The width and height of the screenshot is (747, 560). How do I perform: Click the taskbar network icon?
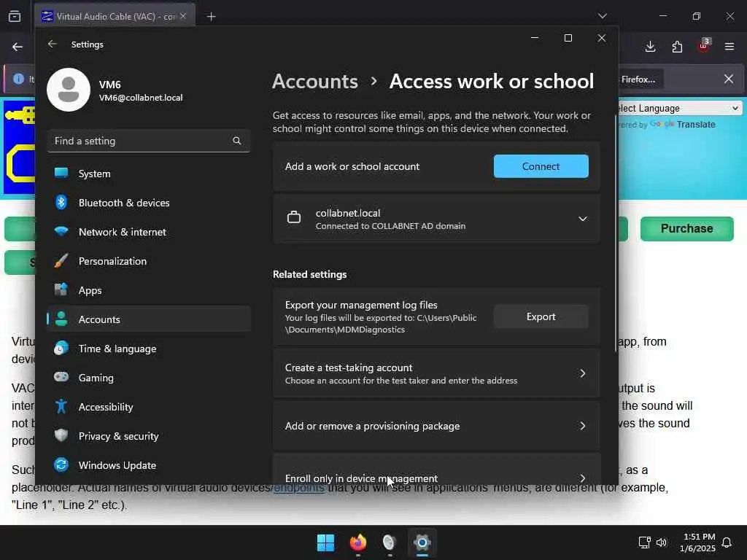(x=644, y=542)
